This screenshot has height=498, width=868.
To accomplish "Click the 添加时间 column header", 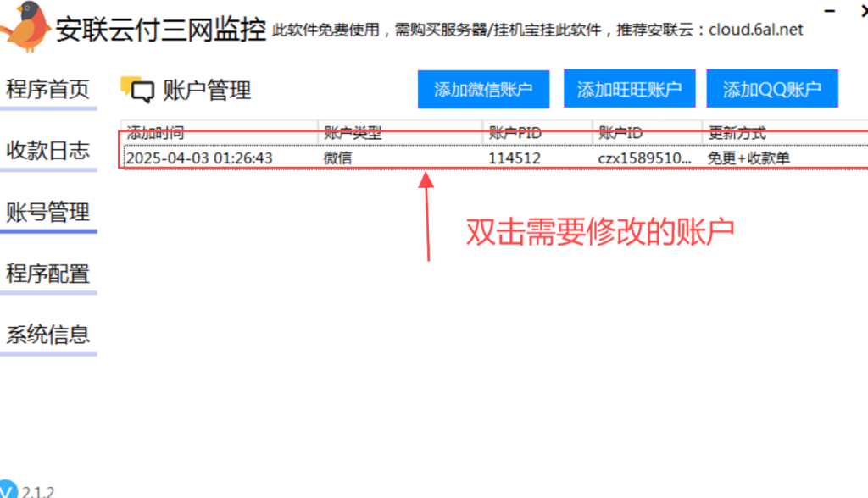I will pos(220,133).
